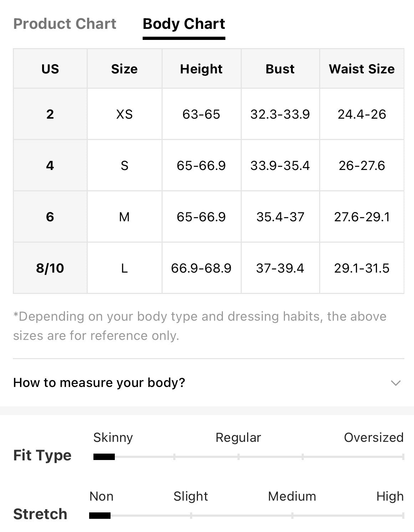Select the M size cell
The width and height of the screenshot is (414, 532).
point(124,217)
